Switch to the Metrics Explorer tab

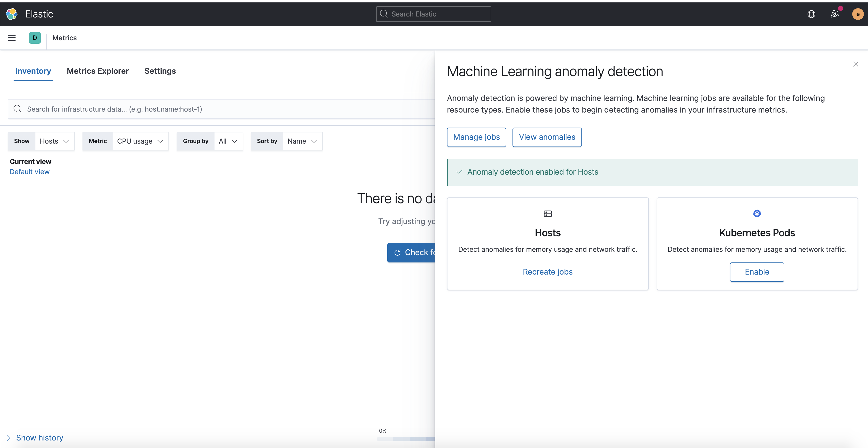[x=98, y=71]
